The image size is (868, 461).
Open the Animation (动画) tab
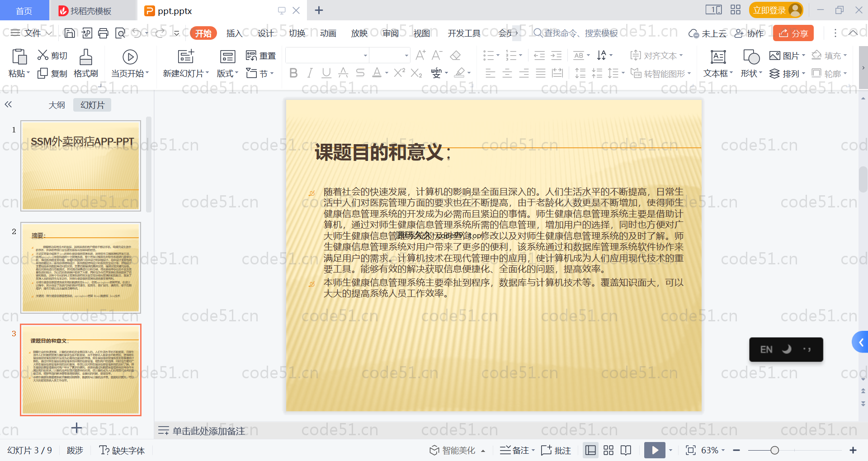tap(328, 33)
